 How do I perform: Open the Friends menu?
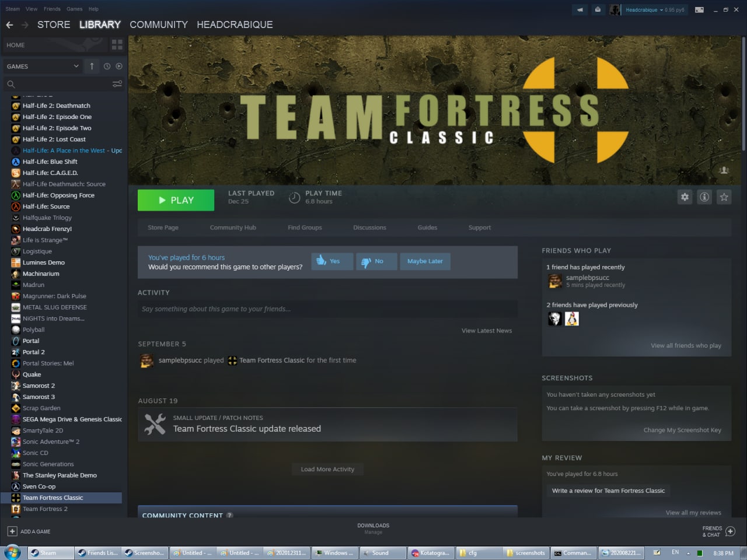(52, 9)
